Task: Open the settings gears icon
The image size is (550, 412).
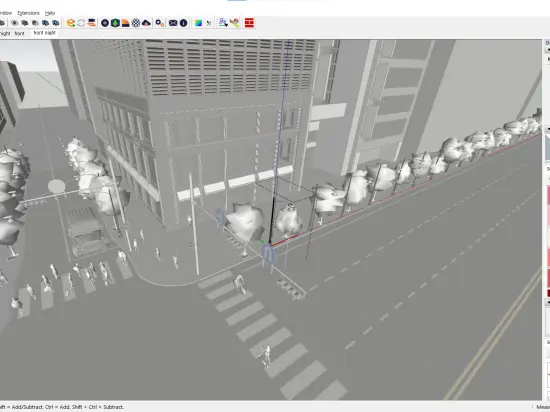Action: pos(160,23)
